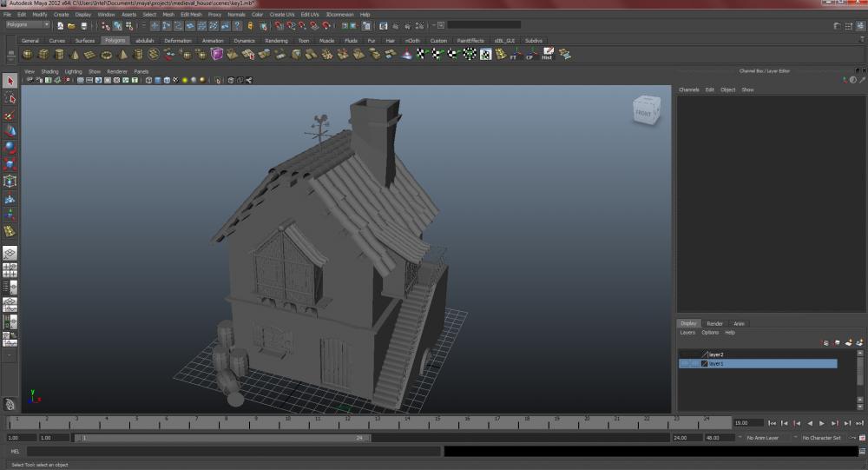Screen dimensions: 868x470
Task: Click the ViewCube Front face
Action: (x=644, y=112)
